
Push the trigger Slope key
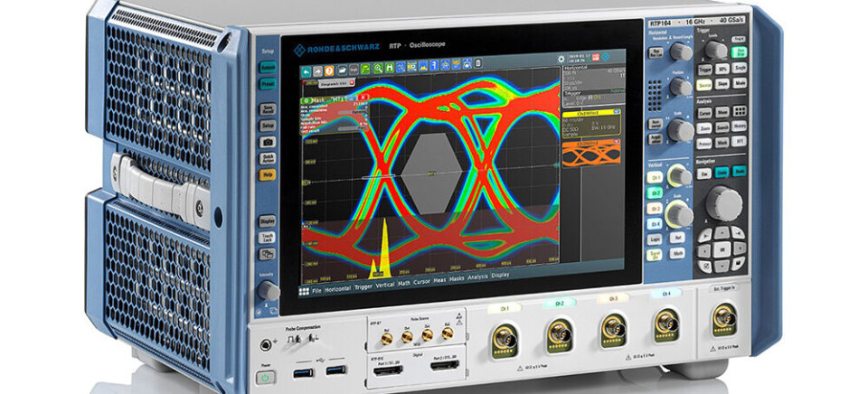[722, 84]
